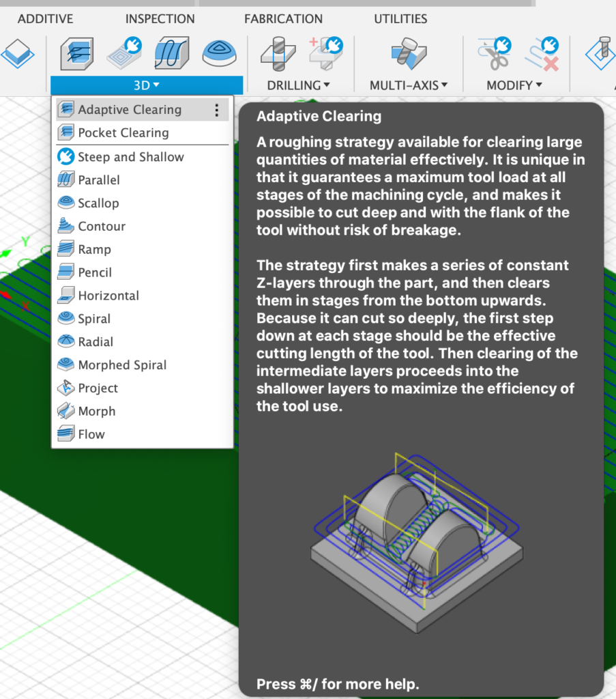
Task: Click the Parallel toolpath icon in the toolbar
Action: pyautogui.click(x=171, y=53)
